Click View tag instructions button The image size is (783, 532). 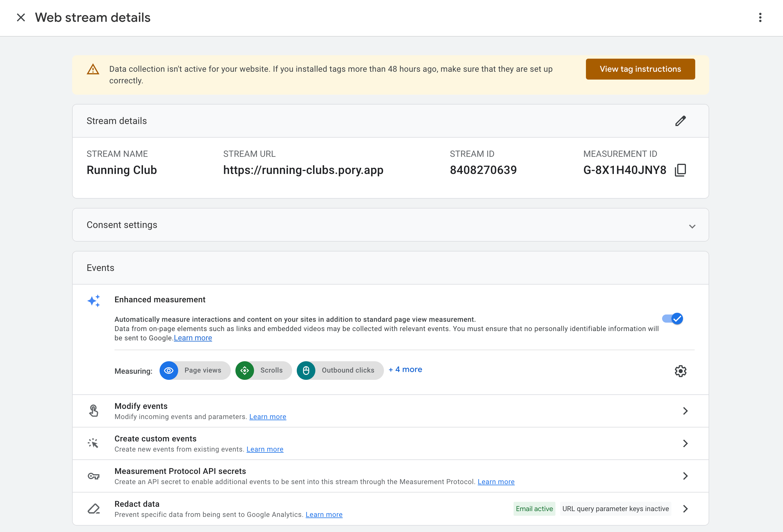pyautogui.click(x=640, y=69)
